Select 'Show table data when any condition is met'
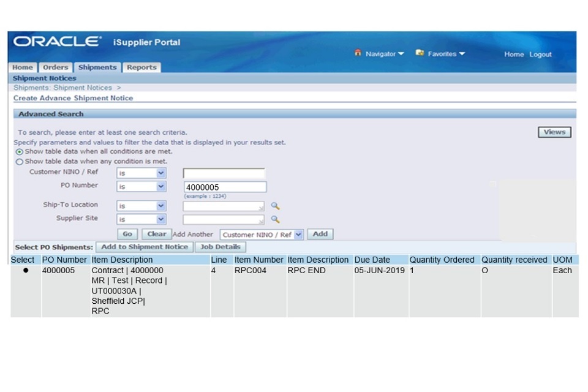This screenshot has height=392, width=588. point(20,162)
